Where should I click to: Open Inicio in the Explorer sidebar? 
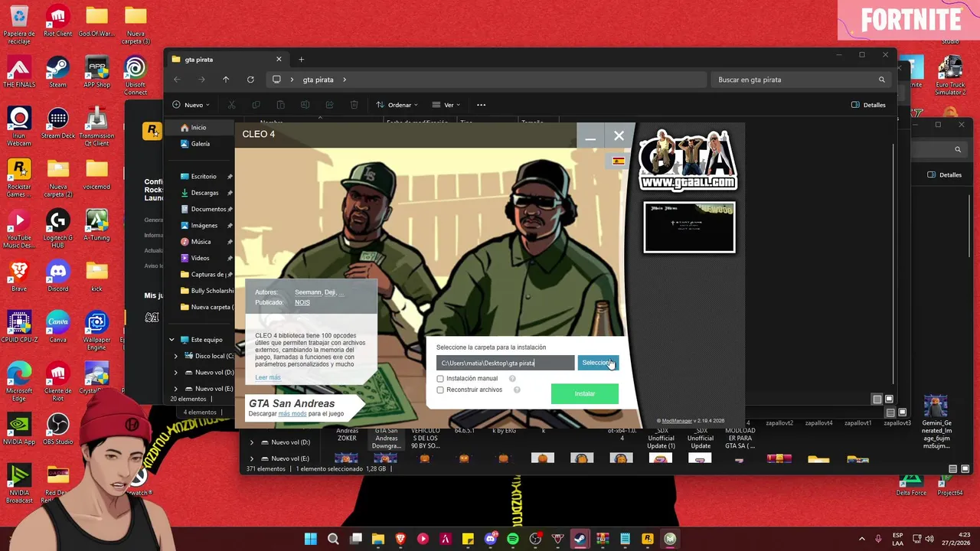coord(198,128)
